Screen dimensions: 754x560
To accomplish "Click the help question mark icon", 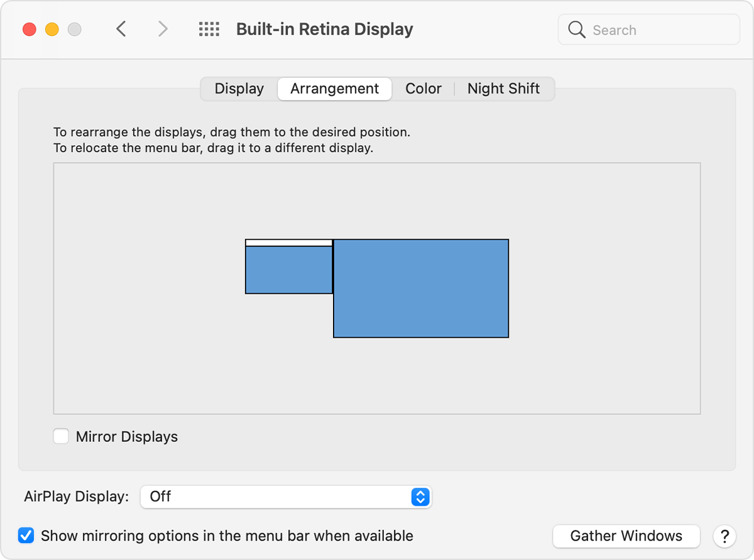I will pos(724,536).
